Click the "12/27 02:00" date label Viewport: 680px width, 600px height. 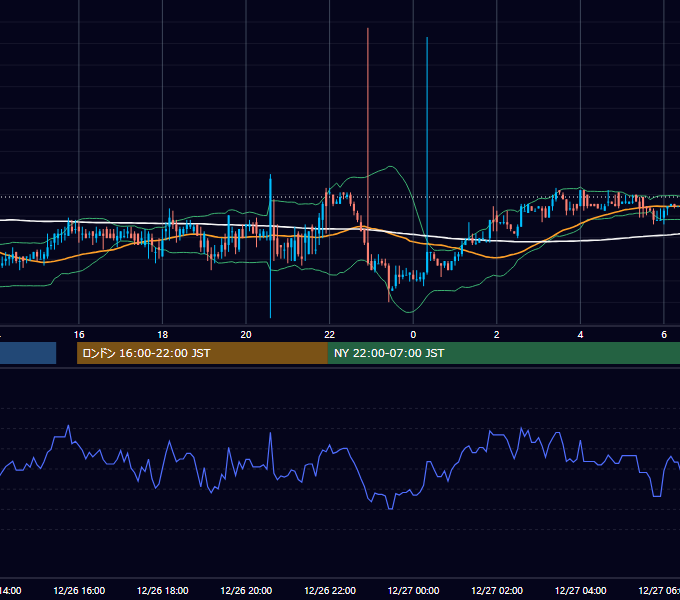point(497,590)
